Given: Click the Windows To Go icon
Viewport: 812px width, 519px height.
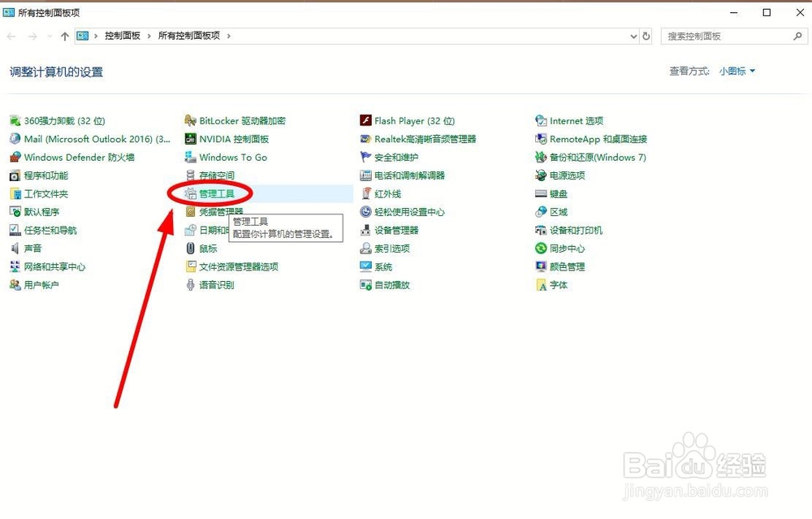Looking at the screenshot, I should click(x=190, y=157).
